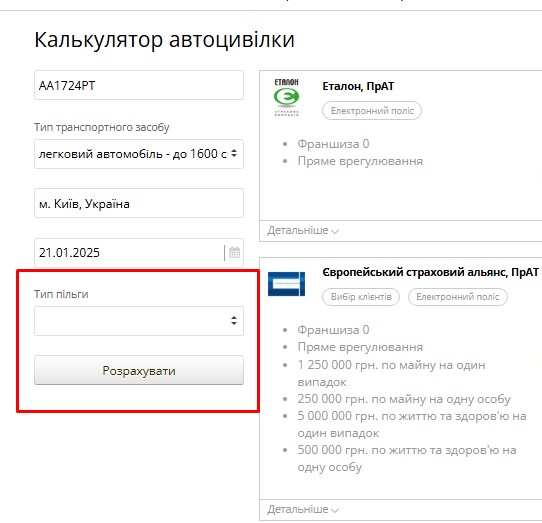Select Електронний поліс badge under Еталон

372,111
